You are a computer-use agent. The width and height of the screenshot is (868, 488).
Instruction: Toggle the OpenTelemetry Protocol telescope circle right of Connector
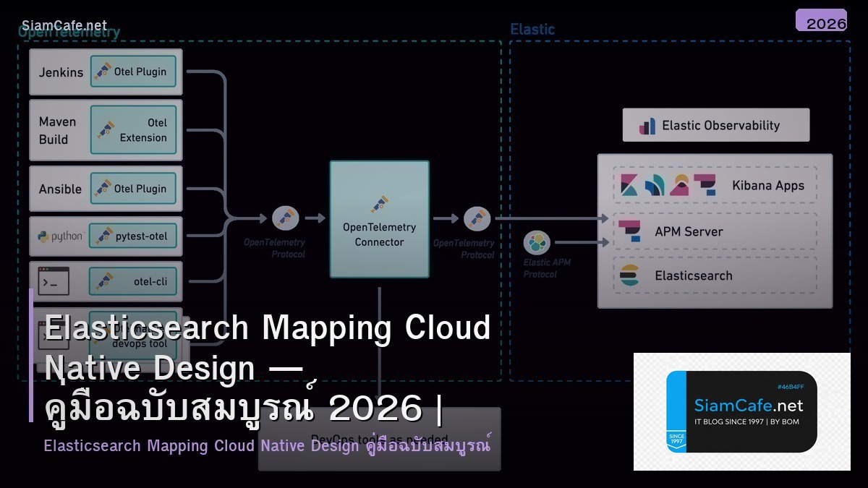[477, 217]
